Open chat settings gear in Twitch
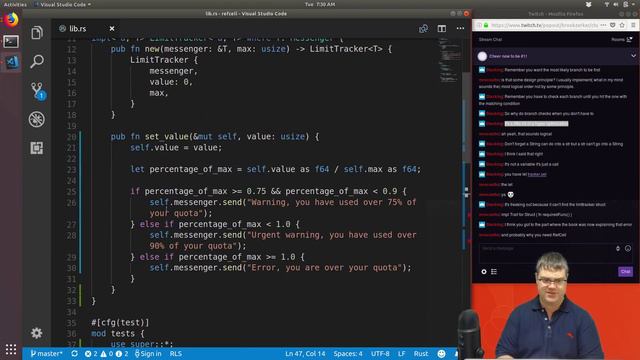The width and height of the screenshot is (640, 360). pyautogui.click(x=484, y=271)
